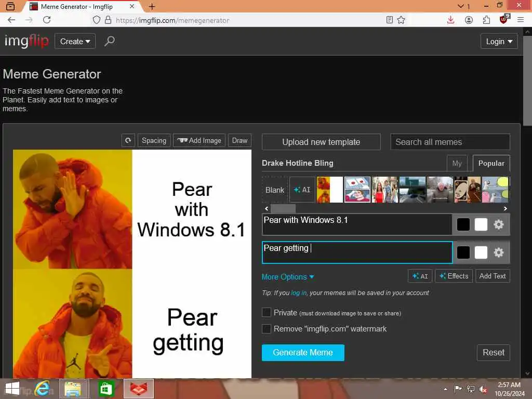Click the site padlock icon
The image size is (532, 399).
(x=108, y=20)
